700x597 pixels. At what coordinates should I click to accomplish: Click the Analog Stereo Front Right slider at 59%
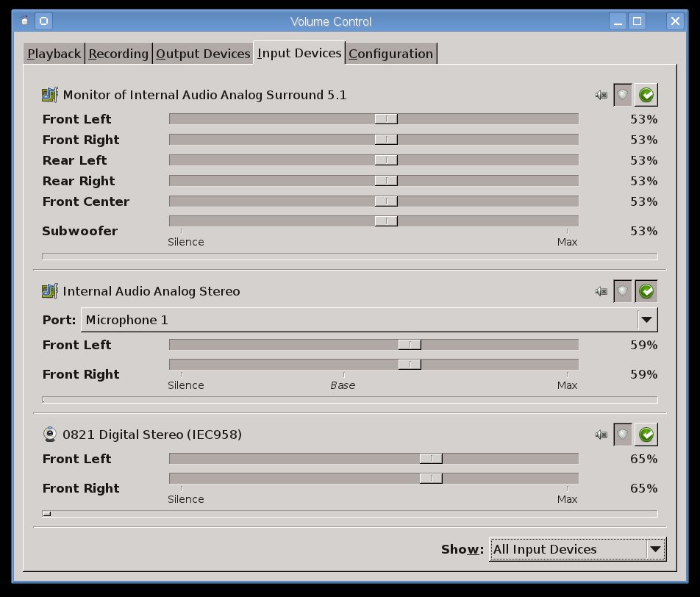(x=374, y=365)
